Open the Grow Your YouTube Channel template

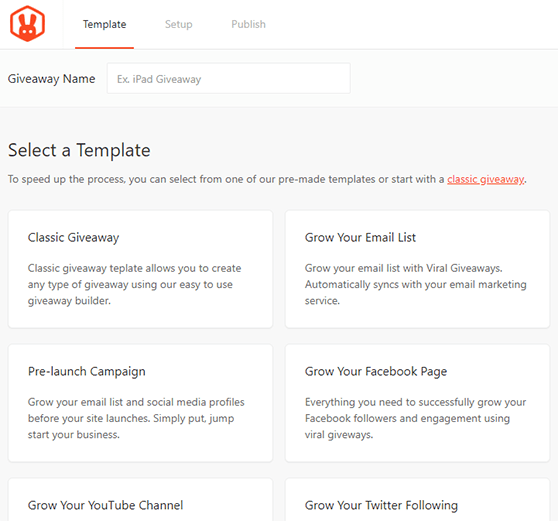[x=140, y=500]
